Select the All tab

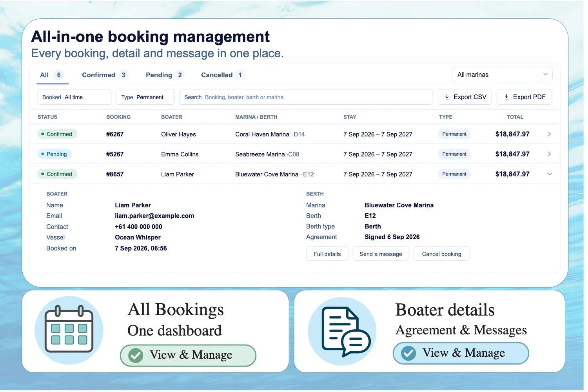(53, 75)
